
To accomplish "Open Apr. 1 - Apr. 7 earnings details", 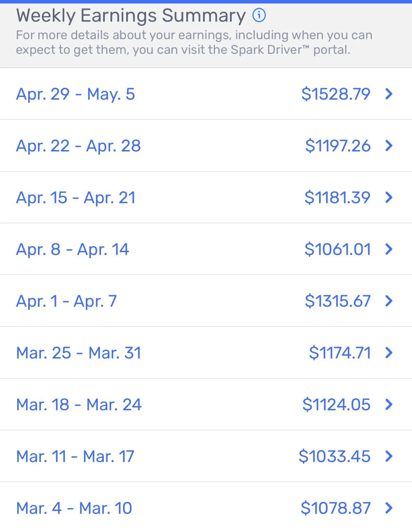I will pyautogui.click(x=66, y=301).
